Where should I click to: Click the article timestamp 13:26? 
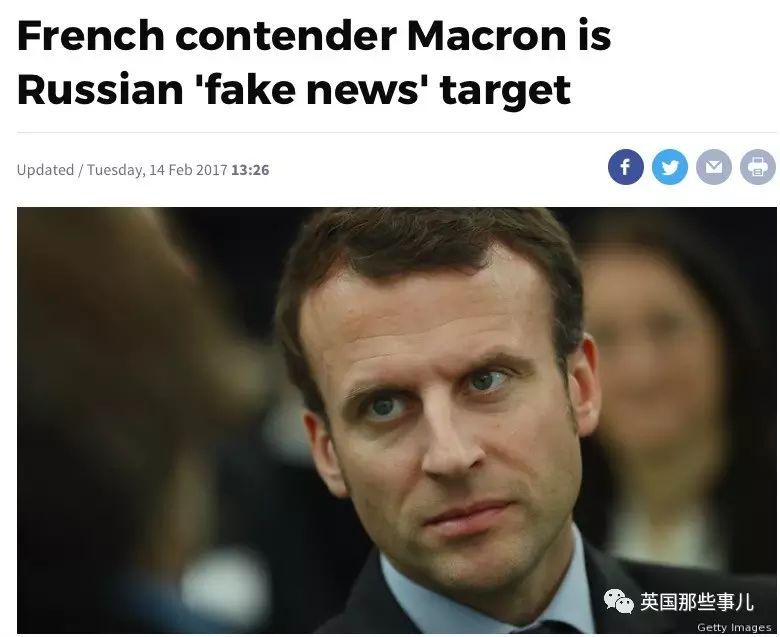coord(250,170)
